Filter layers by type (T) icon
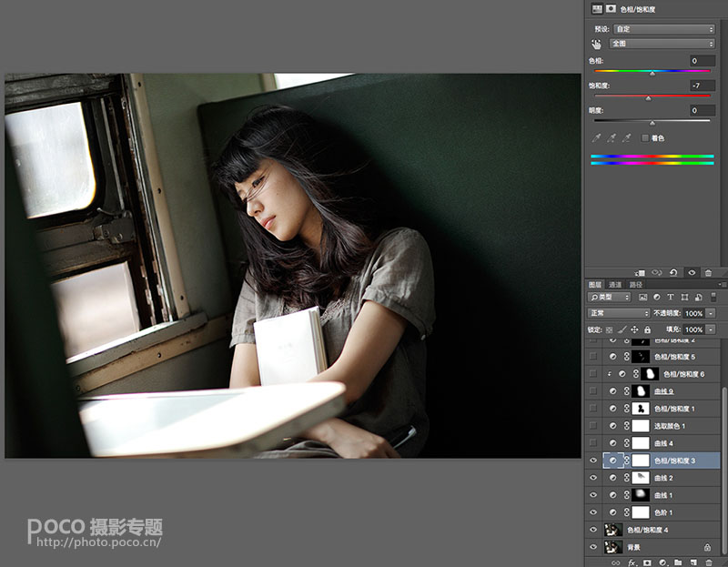This screenshot has height=567, width=728. (670, 298)
